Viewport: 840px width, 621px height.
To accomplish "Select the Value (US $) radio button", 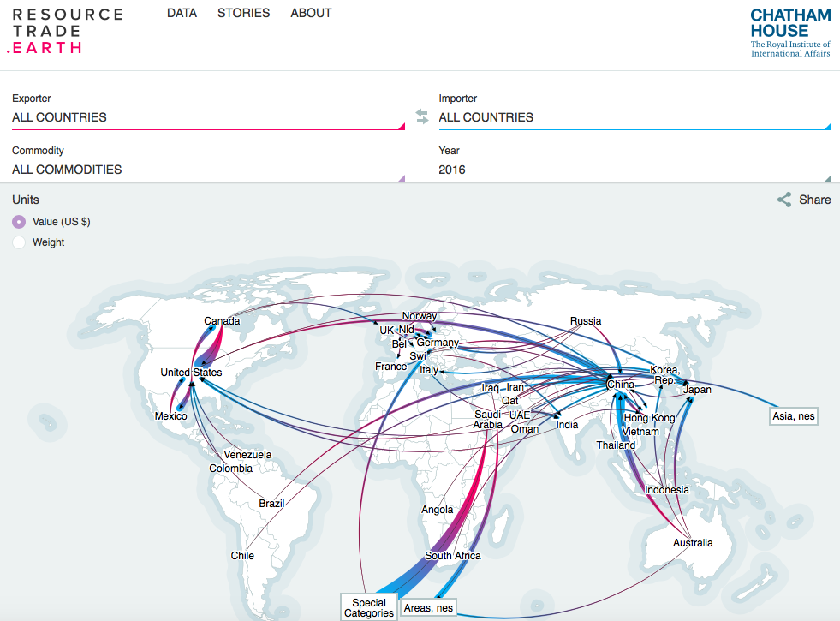I will 19,222.
